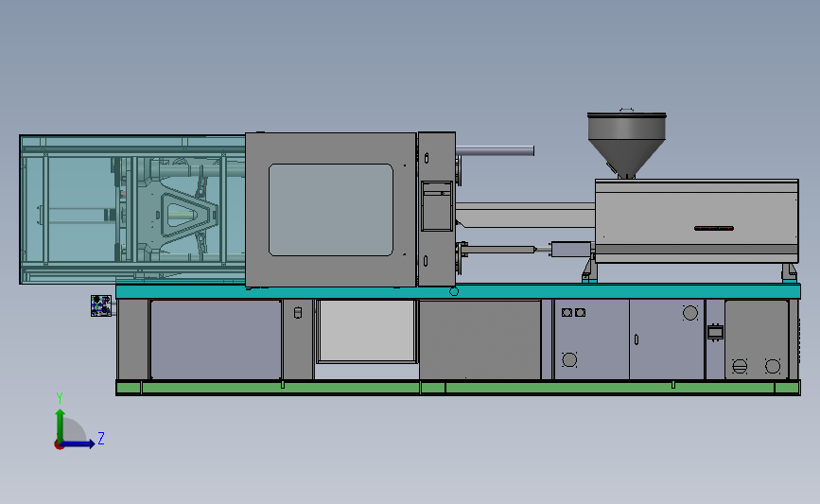820x504 pixels.
Task: Pick the protruding upper tie bar rod
Action: click(495, 150)
